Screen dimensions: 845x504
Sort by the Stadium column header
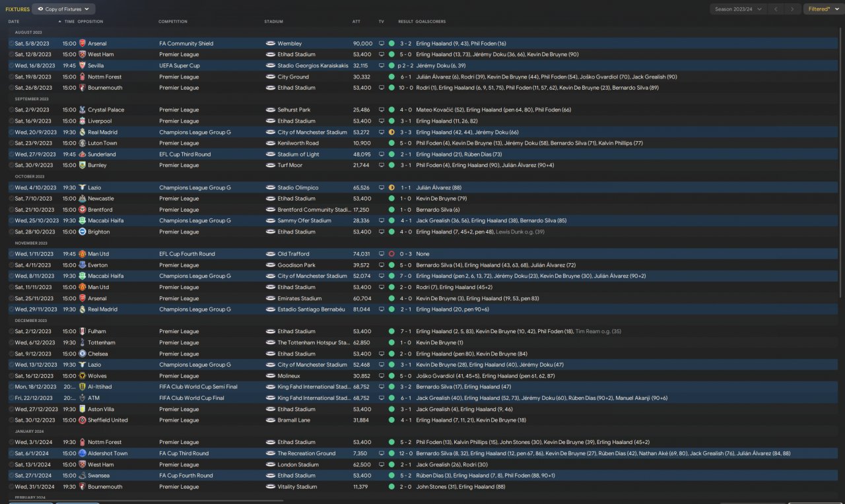pyautogui.click(x=273, y=22)
